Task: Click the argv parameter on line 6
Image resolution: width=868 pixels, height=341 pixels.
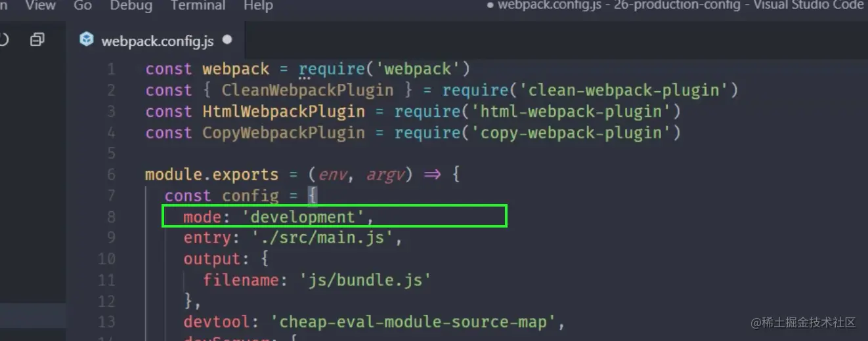Action: [385, 175]
